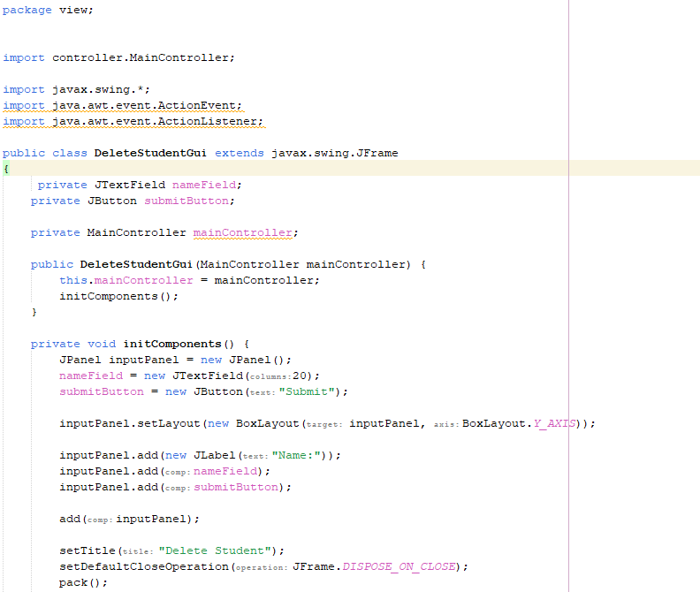Click the 'title:' parameter hint

[x=138, y=552]
